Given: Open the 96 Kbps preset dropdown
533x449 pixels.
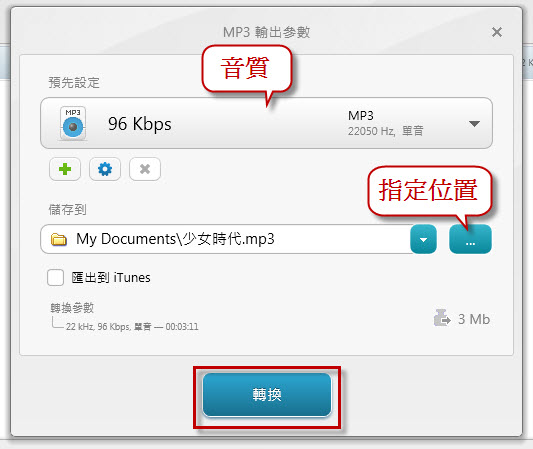Looking at the screenshot, I should click(266, 123).
